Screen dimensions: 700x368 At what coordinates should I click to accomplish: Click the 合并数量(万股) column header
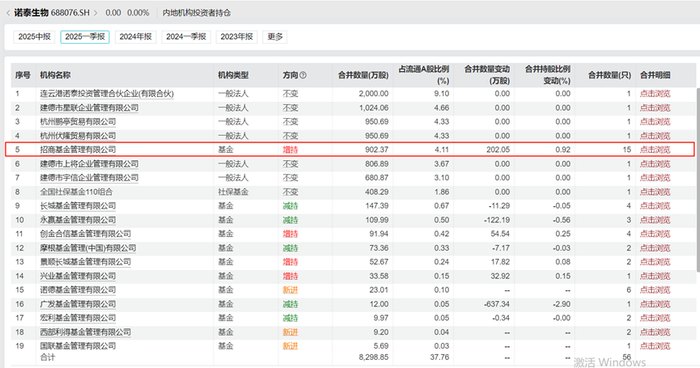point(363,75)
